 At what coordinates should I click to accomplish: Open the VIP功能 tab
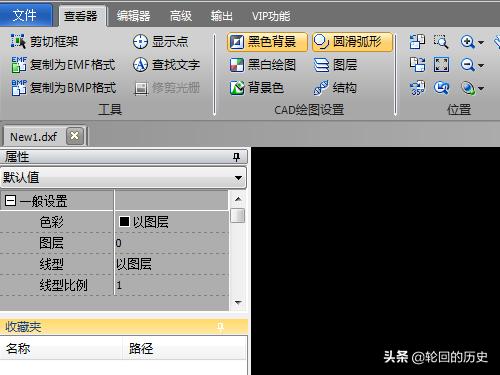coord(270,16)
